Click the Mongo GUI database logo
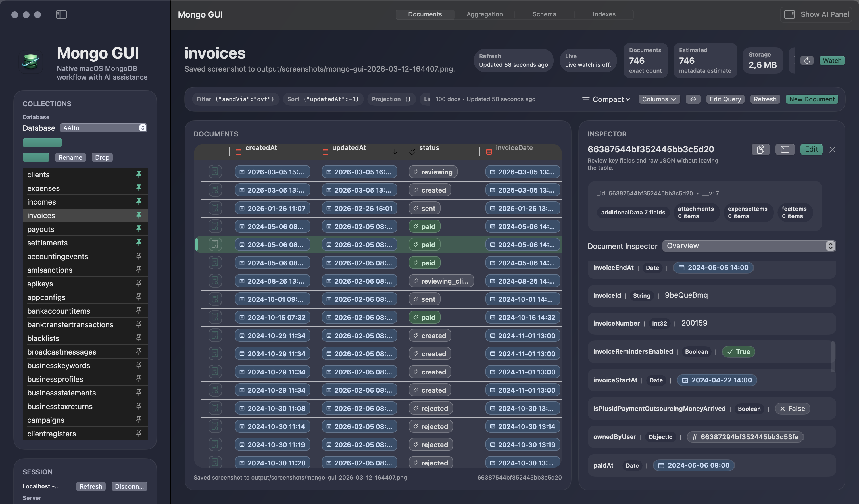The image size is (859, 504). [31, 62]
